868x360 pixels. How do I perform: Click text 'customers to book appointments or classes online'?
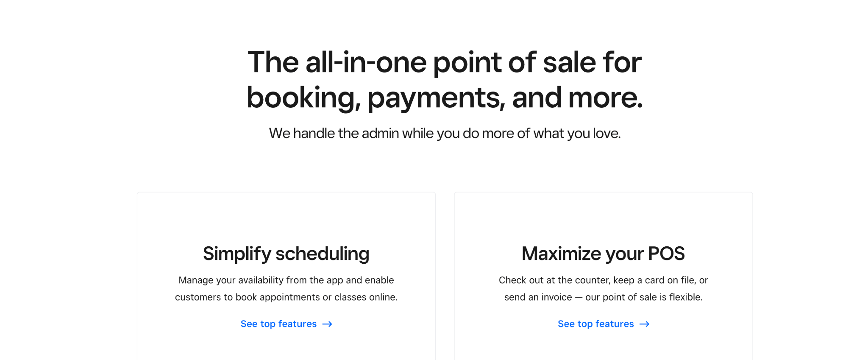(285, 297)
